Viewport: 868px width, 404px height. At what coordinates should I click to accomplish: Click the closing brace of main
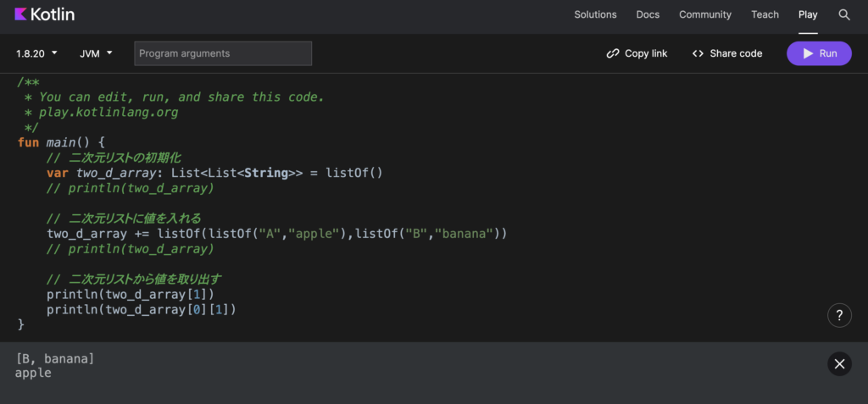(21, 324)
